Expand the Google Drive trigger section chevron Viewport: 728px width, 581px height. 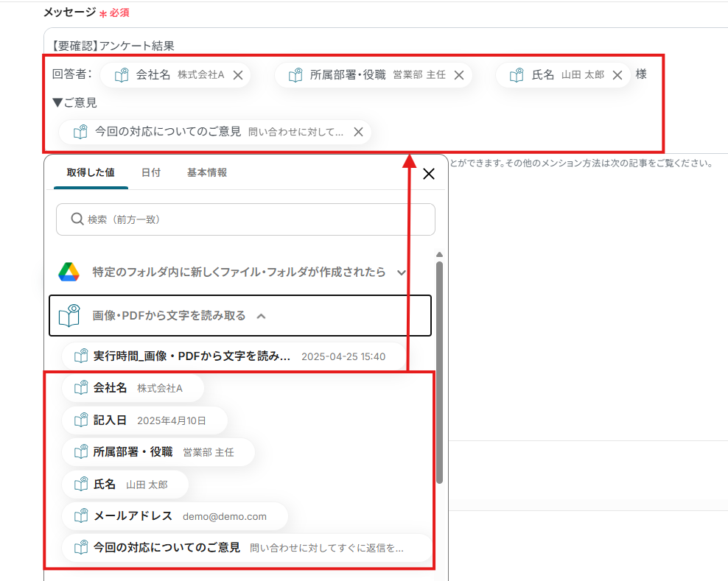pos(402,272)
